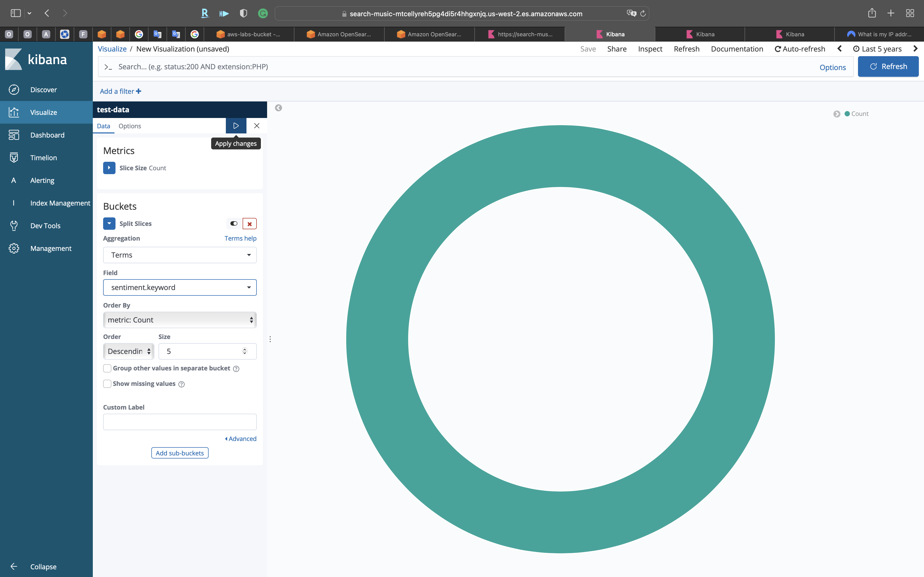Image resolution: width=924 pixels, height=577 pixels.
Task: Open Management gear icon
Action: pos(14,248)
